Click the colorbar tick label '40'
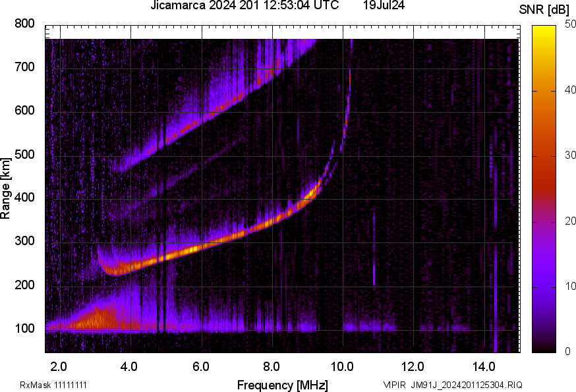The image size is (576, 392). pos(570,90)
